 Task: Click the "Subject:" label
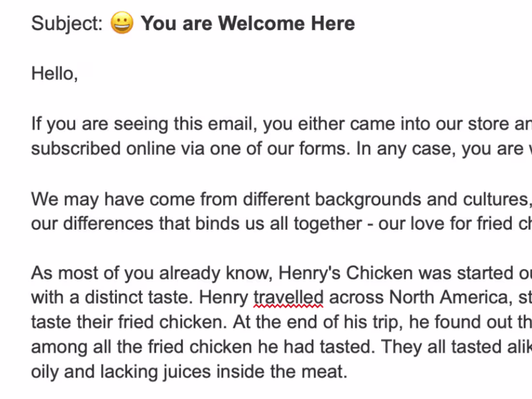point(67,23)
